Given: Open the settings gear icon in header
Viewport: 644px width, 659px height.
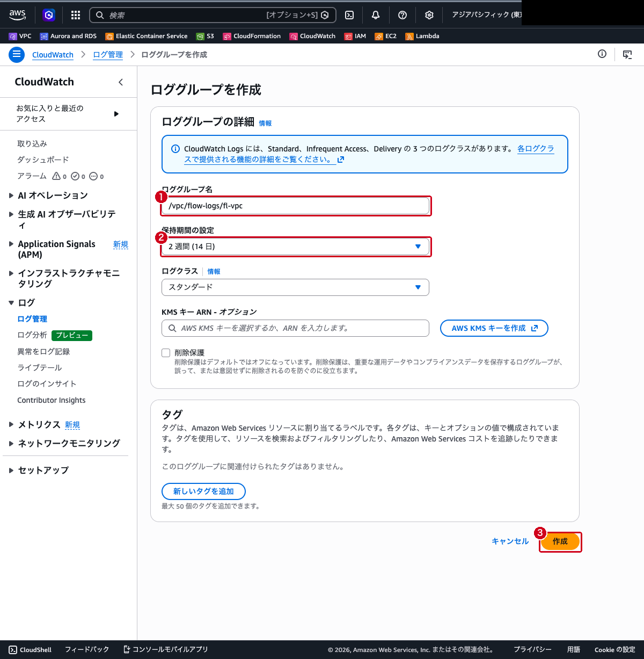Looking at the screenshot, I should (x=429, y=15).
